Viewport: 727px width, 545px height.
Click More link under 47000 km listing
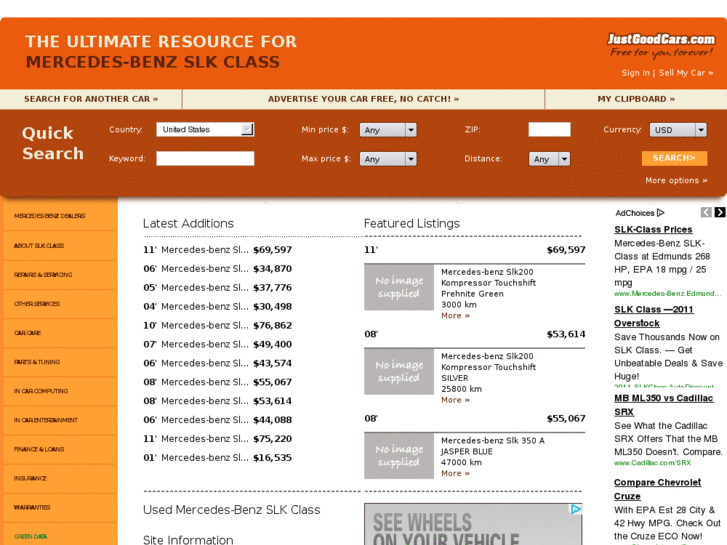point(455,474)
